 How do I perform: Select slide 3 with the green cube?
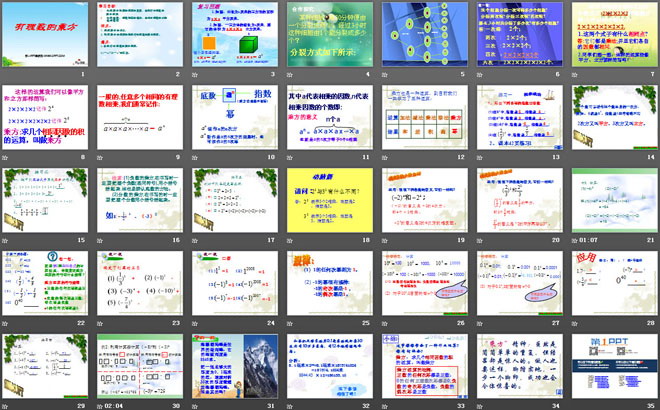[234, 34]
